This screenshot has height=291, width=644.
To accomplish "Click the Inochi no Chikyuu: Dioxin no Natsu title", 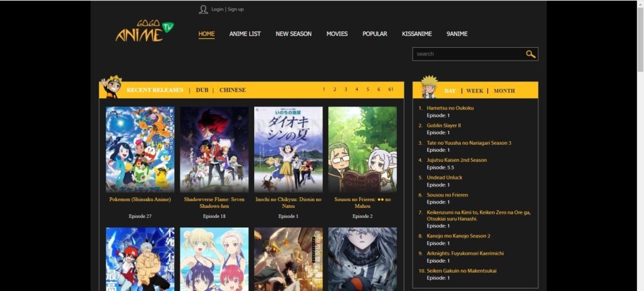I will 288,203.
